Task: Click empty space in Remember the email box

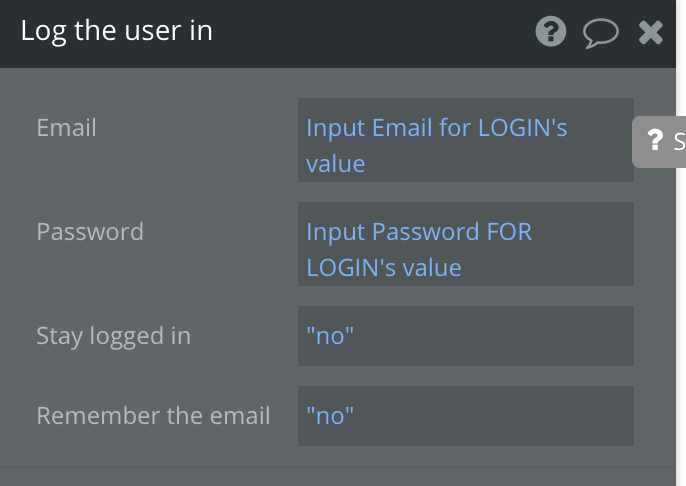Action: (x=494, y=416)
